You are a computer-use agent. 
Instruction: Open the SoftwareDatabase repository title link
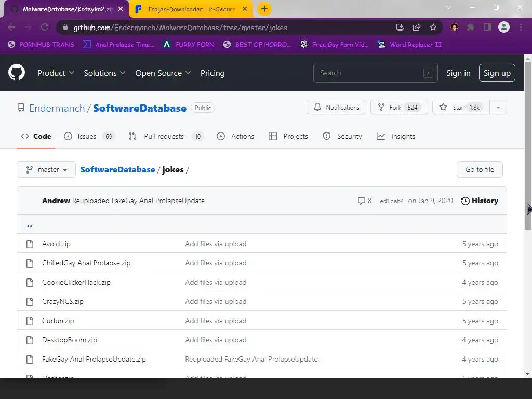(140, 108)
